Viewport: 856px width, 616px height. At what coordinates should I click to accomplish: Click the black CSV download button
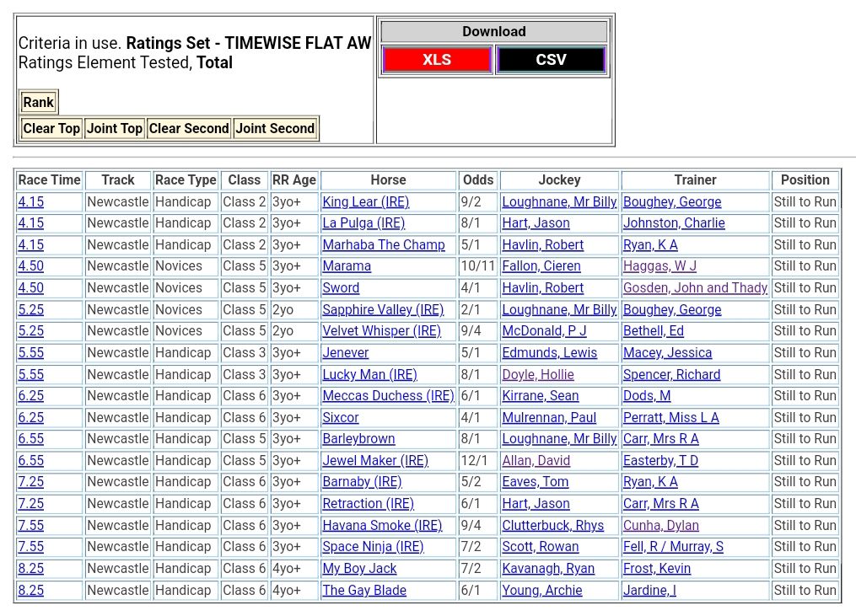pos(551,60)
